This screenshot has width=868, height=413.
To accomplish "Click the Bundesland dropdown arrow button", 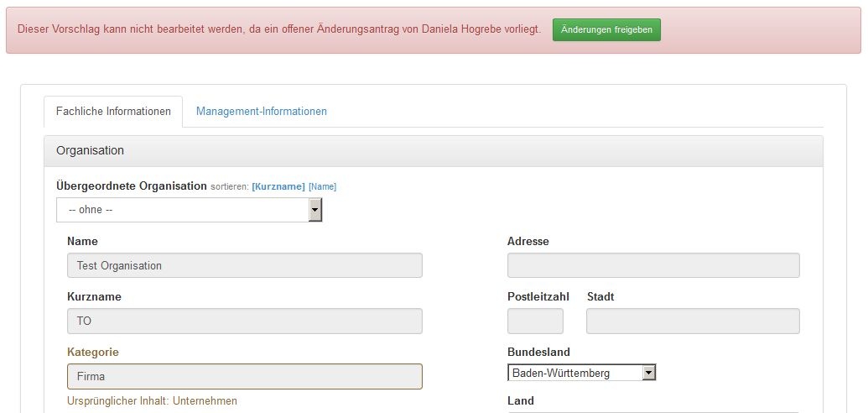I will (648, 373).
